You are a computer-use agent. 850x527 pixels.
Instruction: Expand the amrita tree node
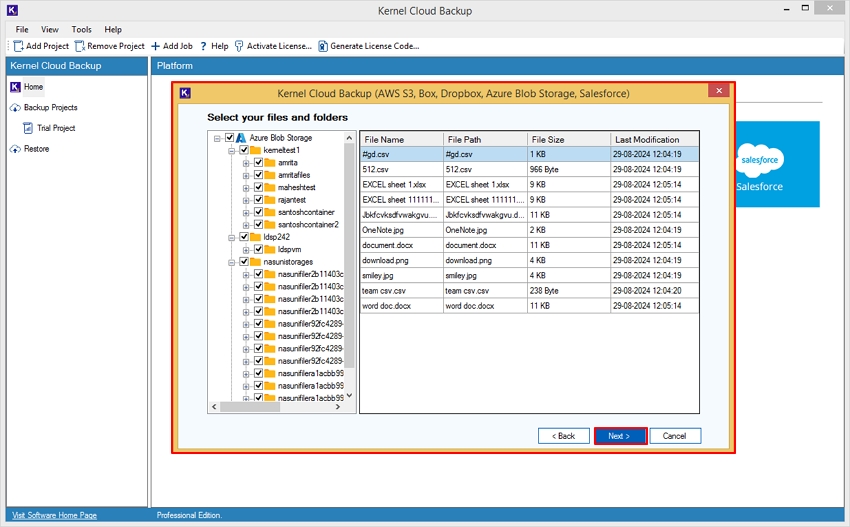click(246, 163)
